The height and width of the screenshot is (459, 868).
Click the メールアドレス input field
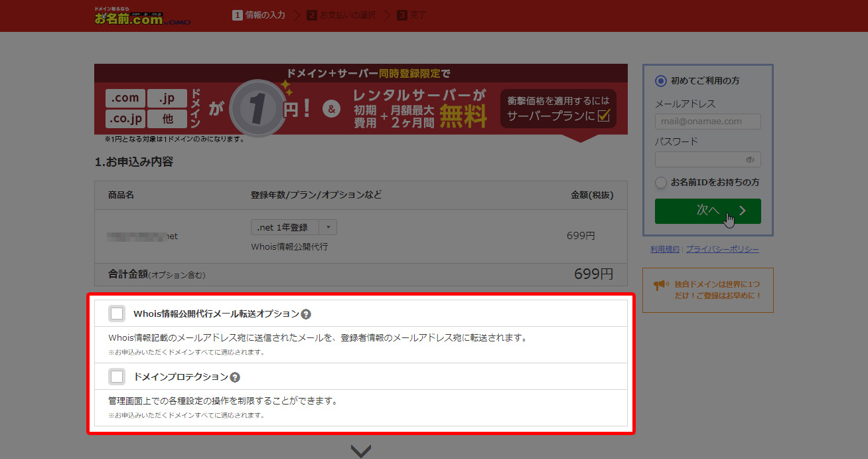pos(707,122)
